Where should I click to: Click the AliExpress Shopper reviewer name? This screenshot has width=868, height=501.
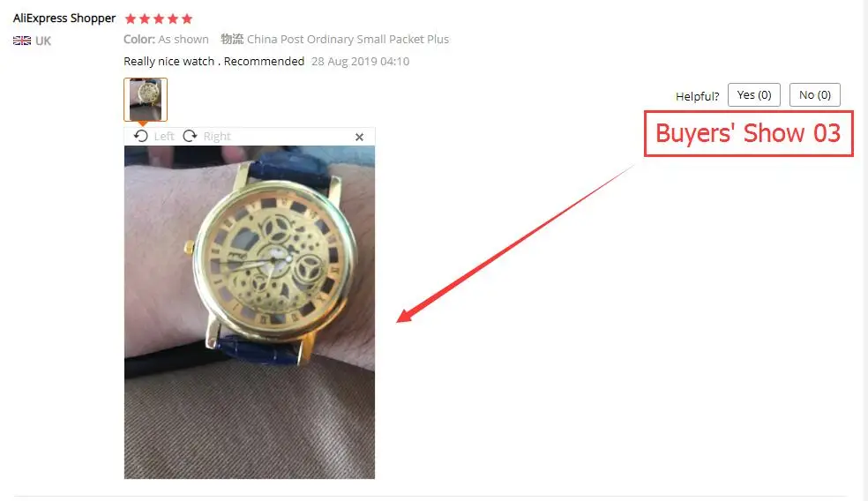pyautogui.click(x=64, y=19)
